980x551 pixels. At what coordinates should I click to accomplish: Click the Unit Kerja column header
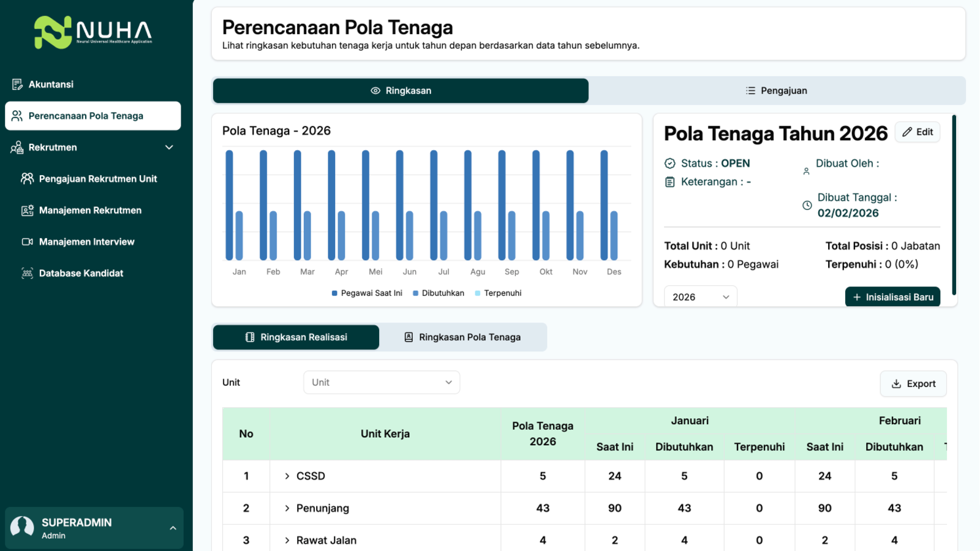(385, 434)
